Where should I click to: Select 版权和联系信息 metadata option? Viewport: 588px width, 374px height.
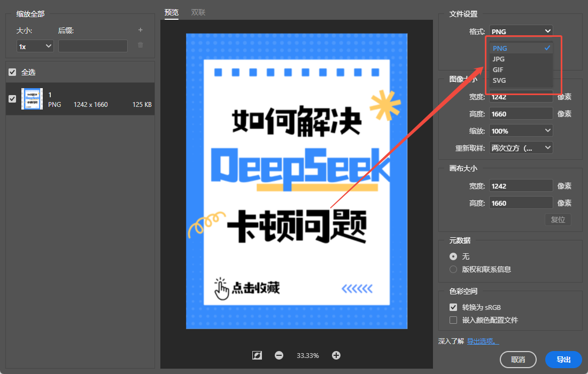coord(453,269)
